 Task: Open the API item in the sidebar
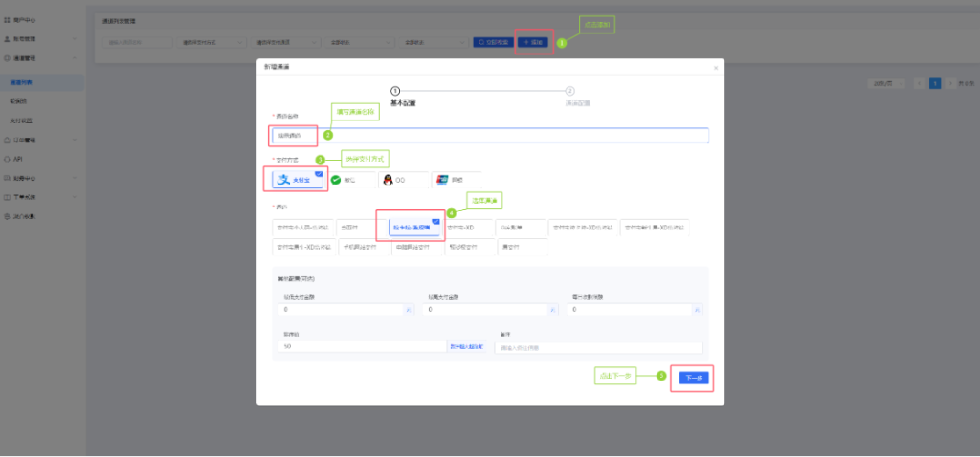coord(17,159)
